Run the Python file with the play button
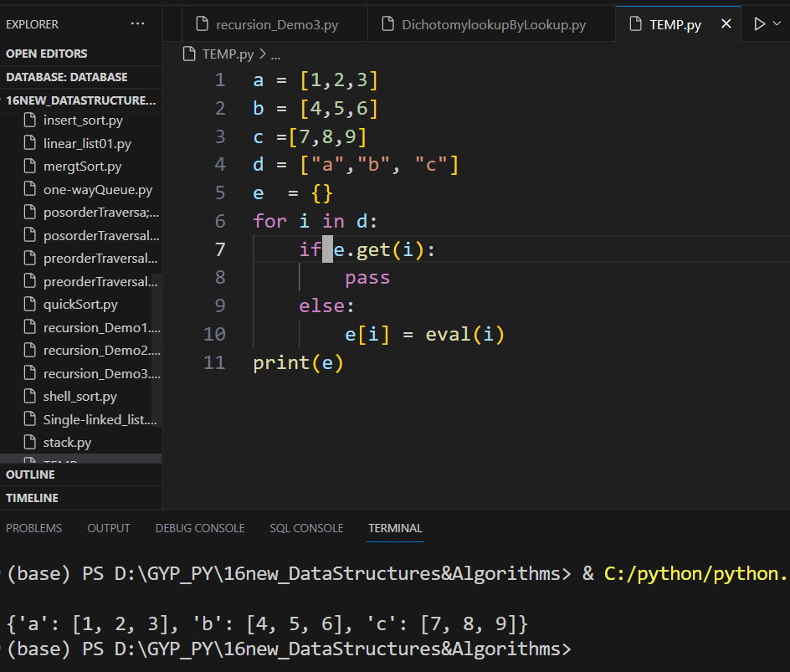This screenshot has height=672, width=790. [x=759, y=24]
